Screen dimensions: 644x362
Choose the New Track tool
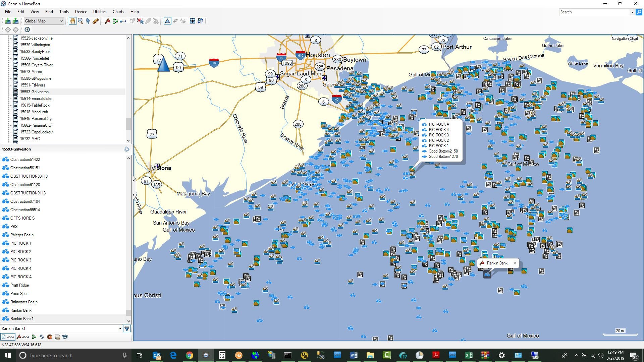point(123,21)
